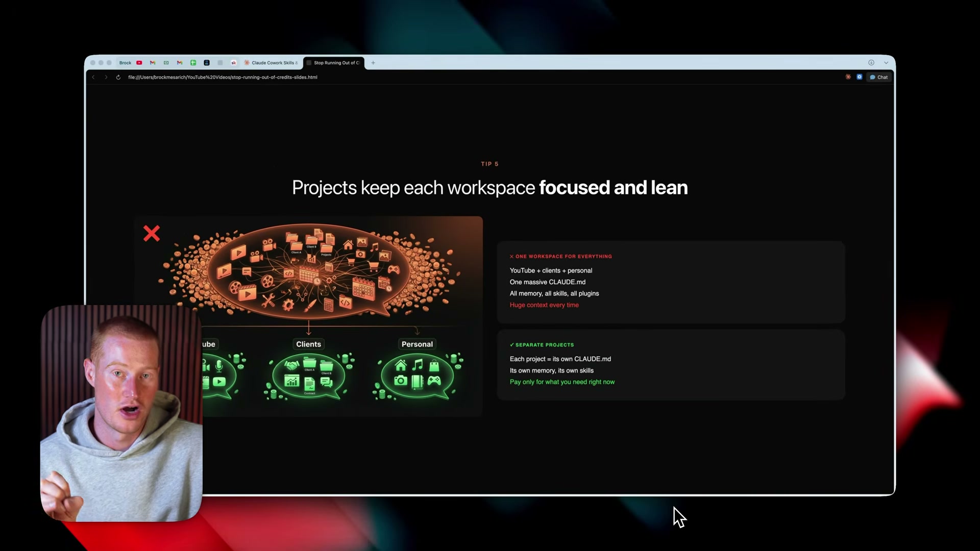The height and width of the screenshot is (551, 980).
Task: Open the Chat side panel
Action: [879, 77]
